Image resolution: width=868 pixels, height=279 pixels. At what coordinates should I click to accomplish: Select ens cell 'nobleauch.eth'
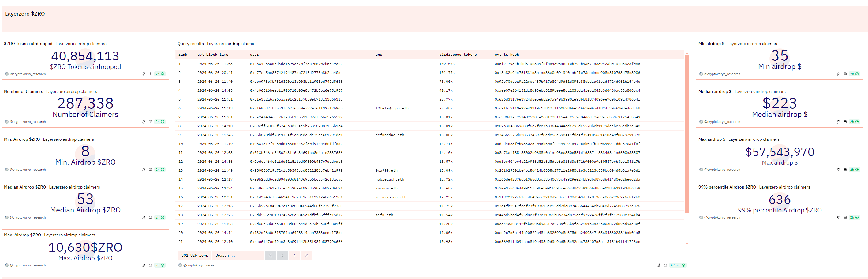[x=390, y=179]
